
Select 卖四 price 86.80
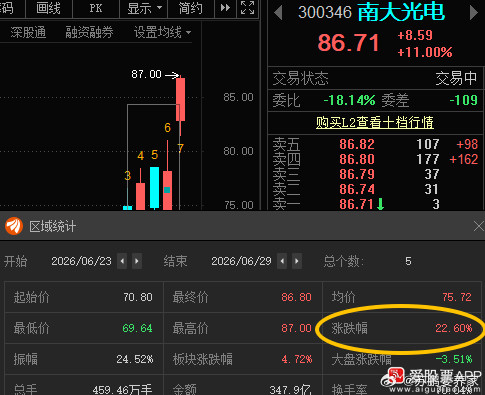point(357,159)
